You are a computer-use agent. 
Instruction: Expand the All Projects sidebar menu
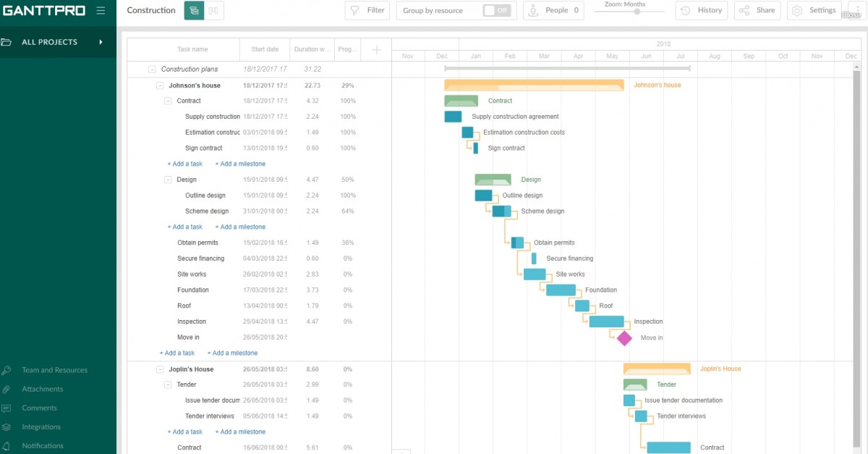pyautogui.click(x=101, y=42)
